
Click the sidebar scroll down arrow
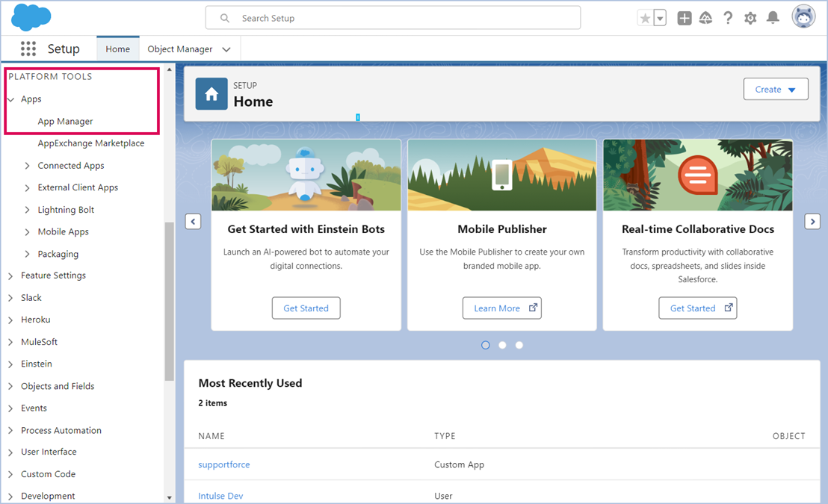(170, 498)
